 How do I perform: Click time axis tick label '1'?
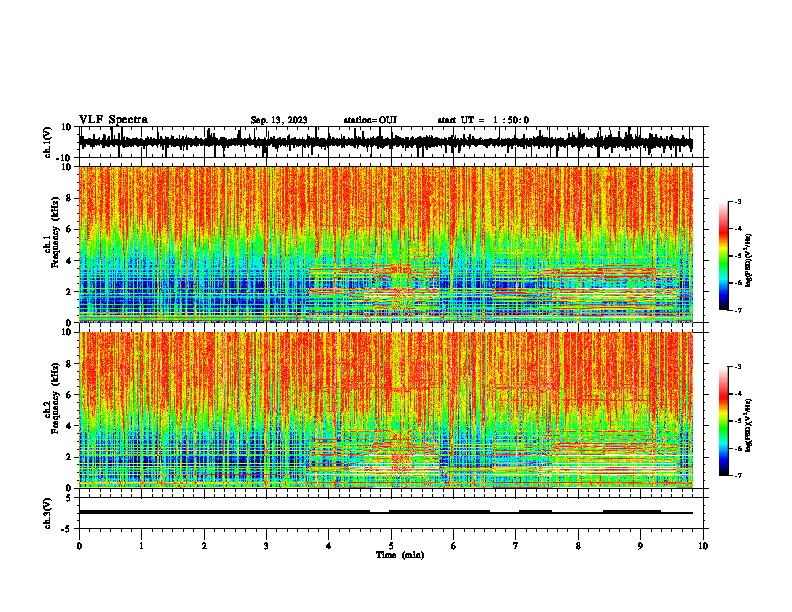pos(141,546)
